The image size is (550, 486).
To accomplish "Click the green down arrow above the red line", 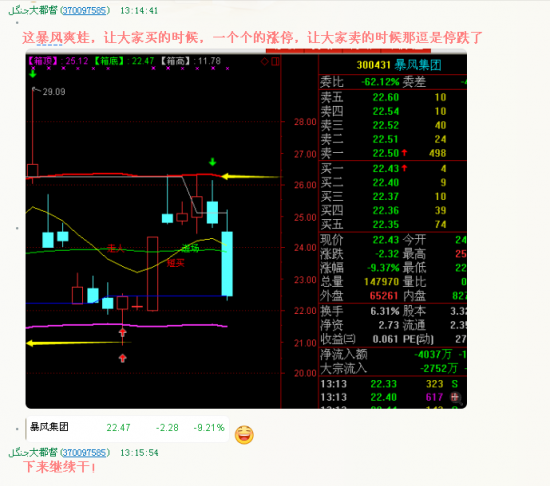I will click(213, 162).
